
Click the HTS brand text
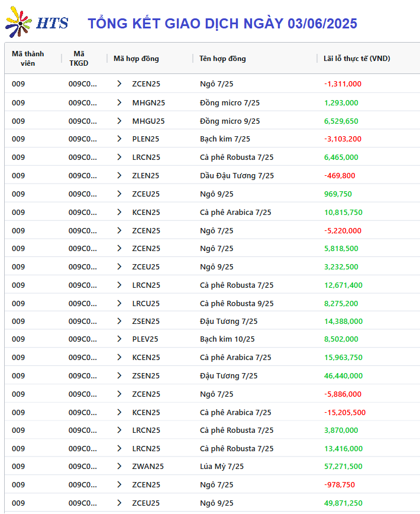(x=52, y=23)
